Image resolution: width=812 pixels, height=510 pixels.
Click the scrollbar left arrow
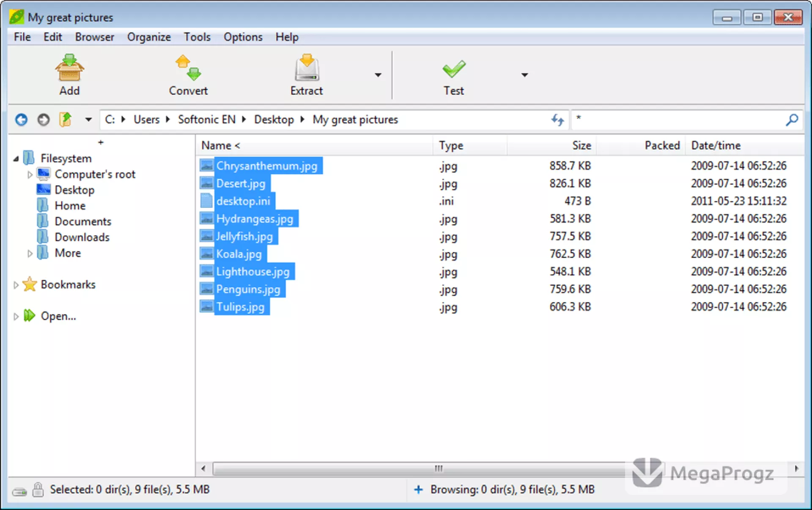click(x=203, y=469)
